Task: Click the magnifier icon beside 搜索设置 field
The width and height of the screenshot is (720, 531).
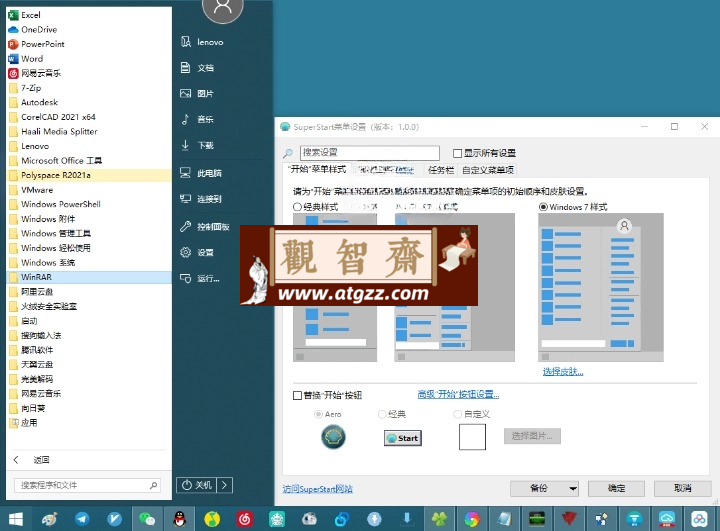Action: click(288, 153)
